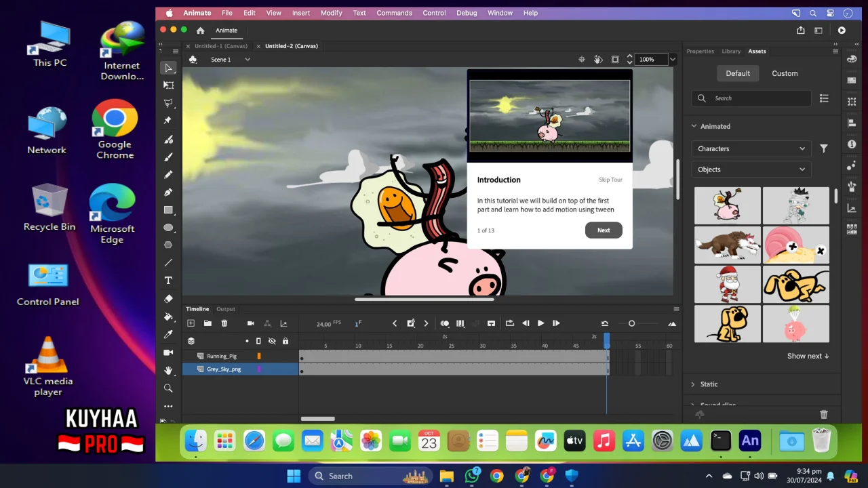This screenshot has height=488, width=868.
Task: Switch to the Library tab
Action: pyautogui.click(x=731, y=52)
